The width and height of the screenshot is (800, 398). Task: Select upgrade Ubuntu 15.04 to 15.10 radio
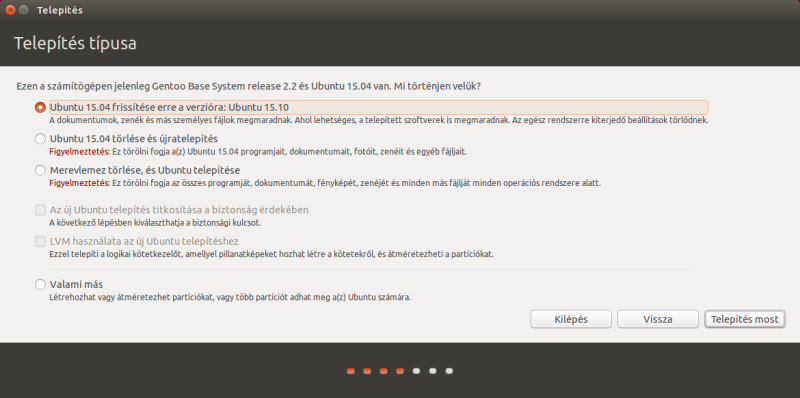40,108
